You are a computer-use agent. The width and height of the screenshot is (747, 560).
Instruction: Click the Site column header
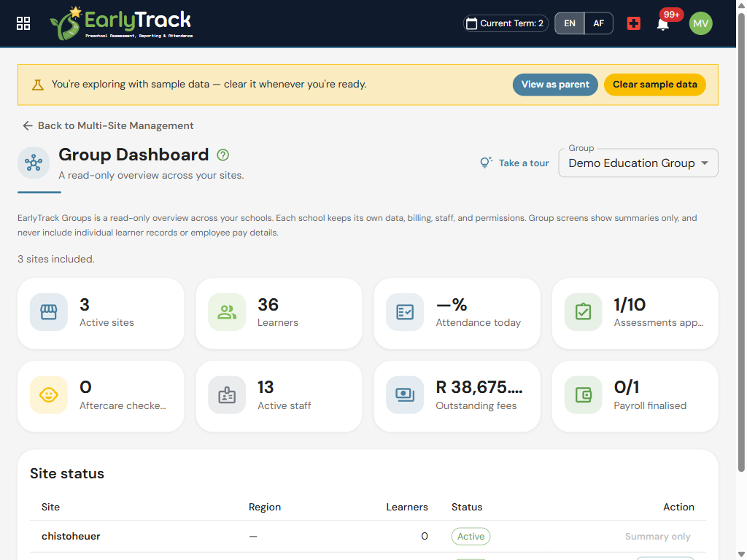[x=50, y=507]
